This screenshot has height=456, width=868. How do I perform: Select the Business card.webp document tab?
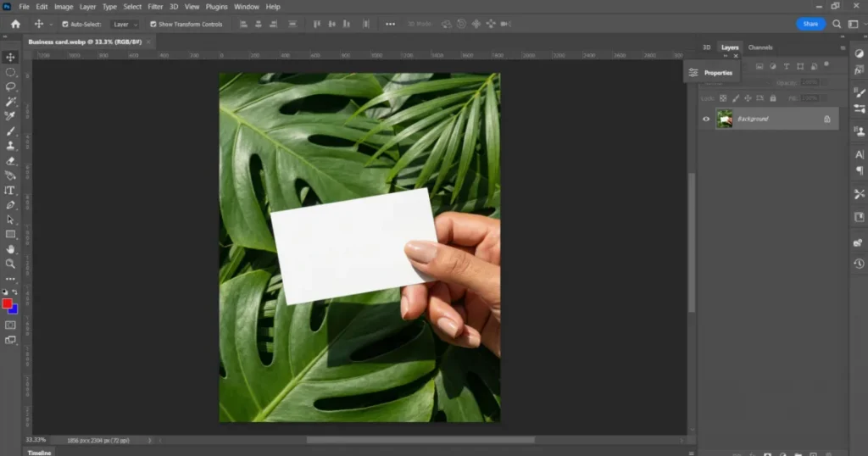85,42
